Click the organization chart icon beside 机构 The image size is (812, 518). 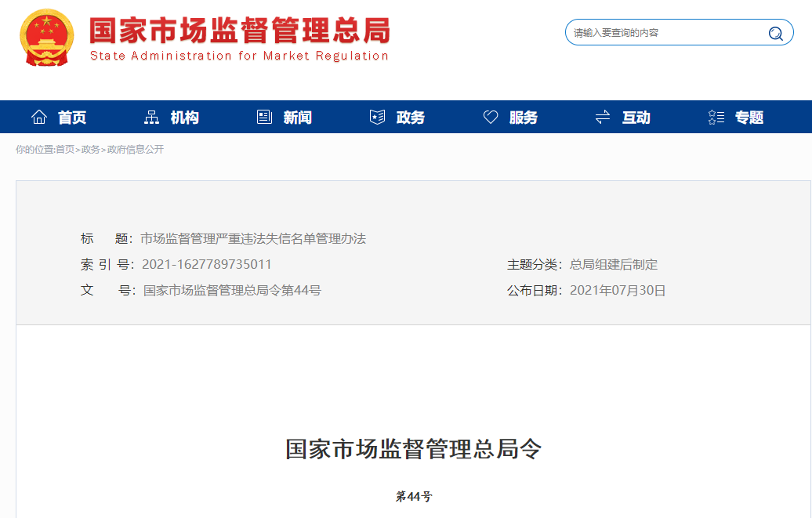click(x=152, y=118)
